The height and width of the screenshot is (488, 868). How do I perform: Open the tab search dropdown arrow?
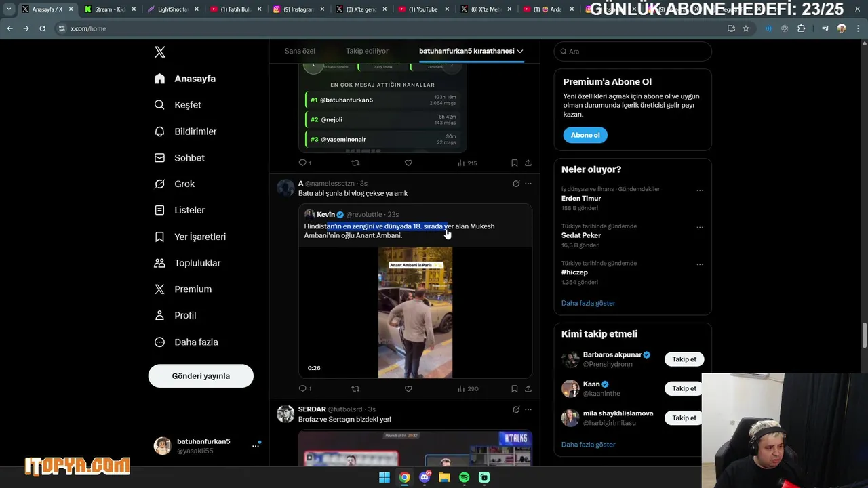coord(9,9)
